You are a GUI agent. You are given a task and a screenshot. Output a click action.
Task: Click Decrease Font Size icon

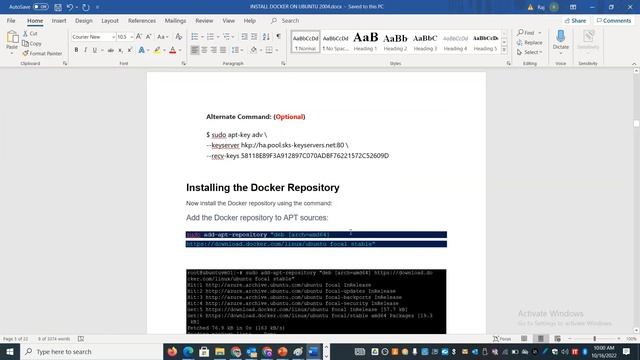click(149, 37)
